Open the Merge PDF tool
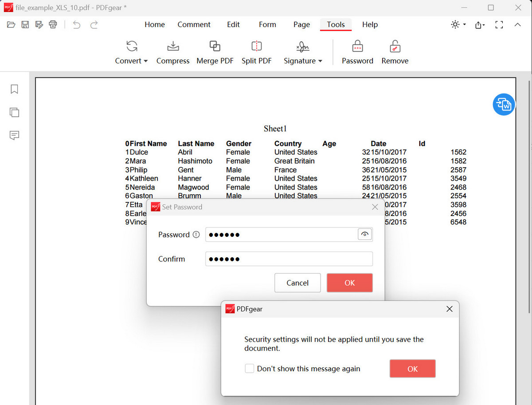 coord(215,52)
